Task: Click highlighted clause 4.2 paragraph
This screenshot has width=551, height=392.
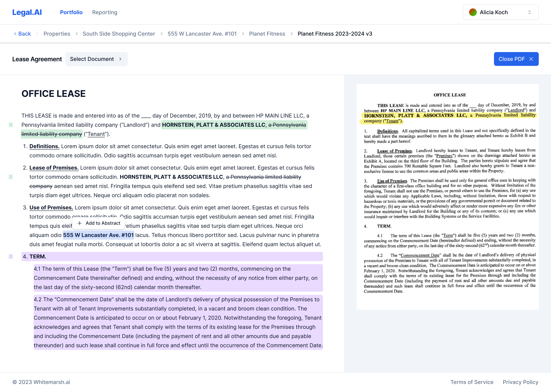Action: tap(178, 323)
